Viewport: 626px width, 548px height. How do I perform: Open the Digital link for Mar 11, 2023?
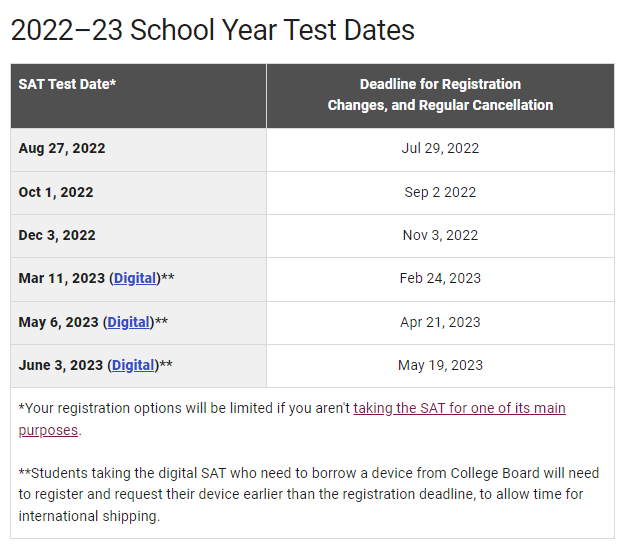click(135, 278)
